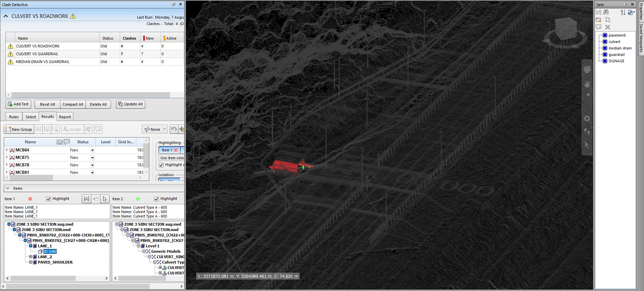Switch to the Report tab
644x291 pixels.
(x=65, y=117)
